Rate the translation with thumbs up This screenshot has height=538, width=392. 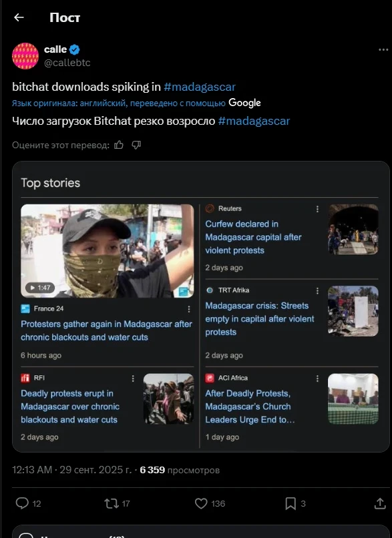coord(120,144)
